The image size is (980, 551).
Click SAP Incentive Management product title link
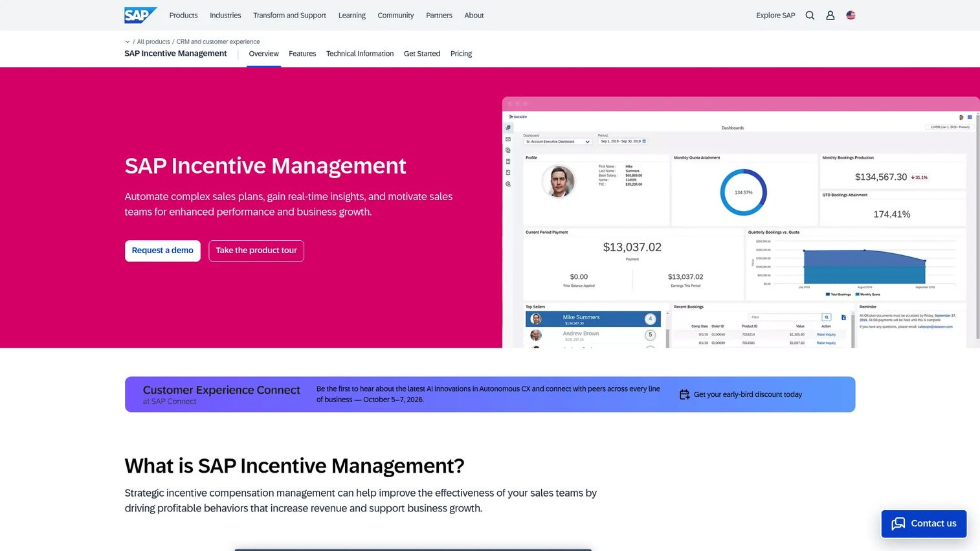point(175,54)
